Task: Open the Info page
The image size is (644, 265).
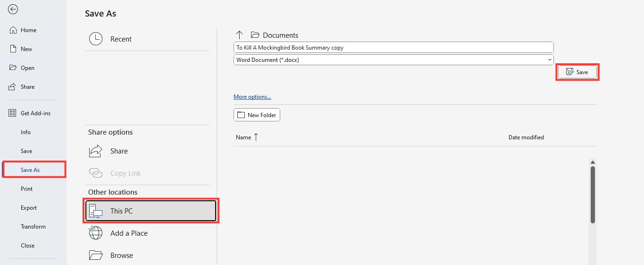Action: click(25, 132)
